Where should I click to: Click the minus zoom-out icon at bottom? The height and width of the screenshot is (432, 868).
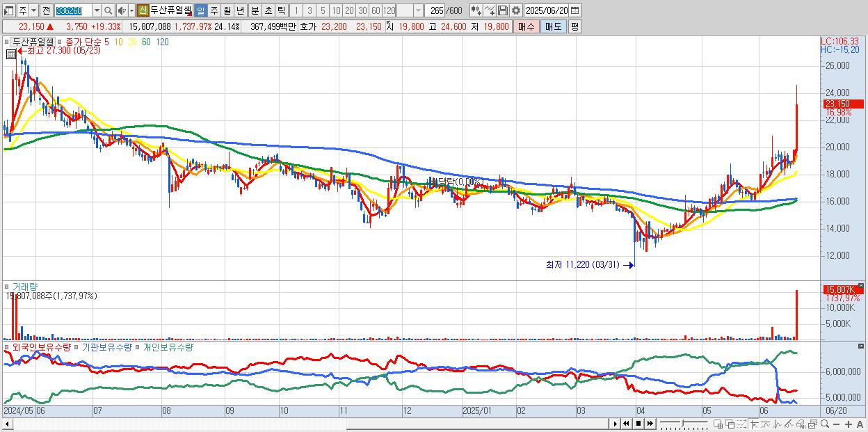(x=836, y=424)
